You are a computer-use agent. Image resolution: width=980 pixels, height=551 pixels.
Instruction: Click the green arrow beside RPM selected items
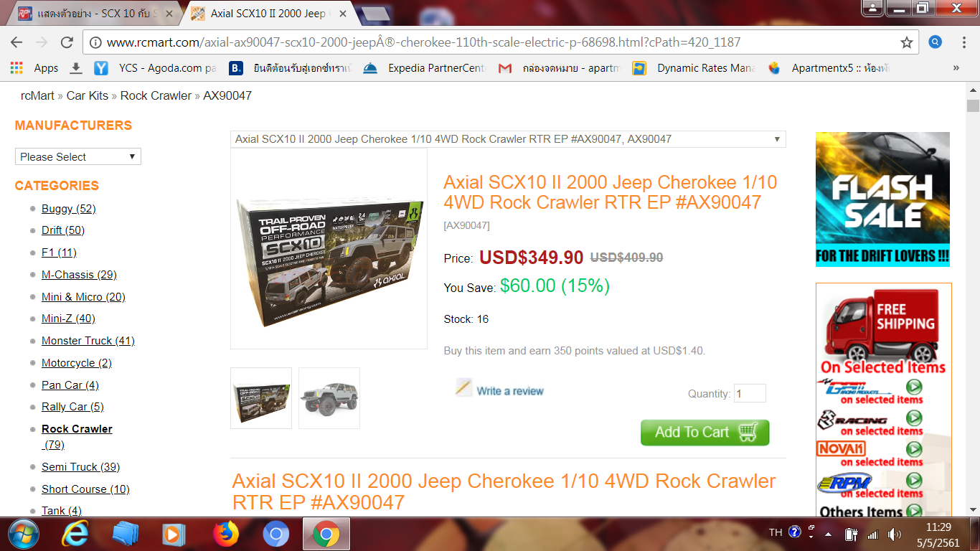coord(914,480)
